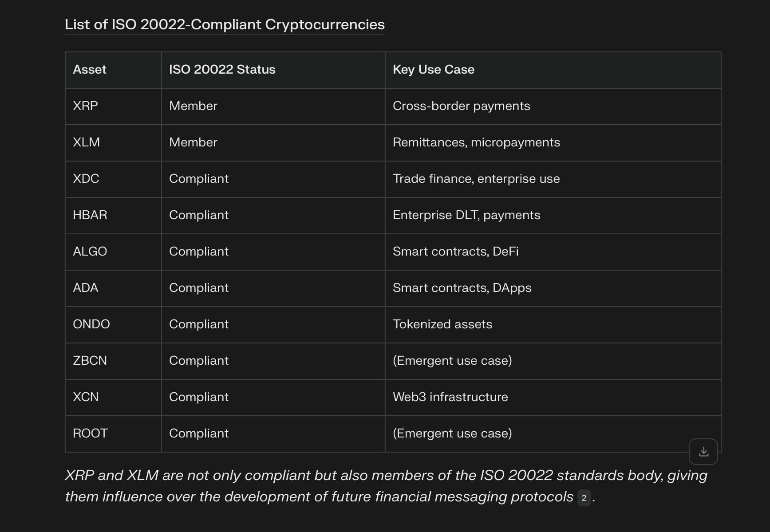Click the 'Trade finance, enterprise use' cell
770x532 pixels.
(553, 179)
